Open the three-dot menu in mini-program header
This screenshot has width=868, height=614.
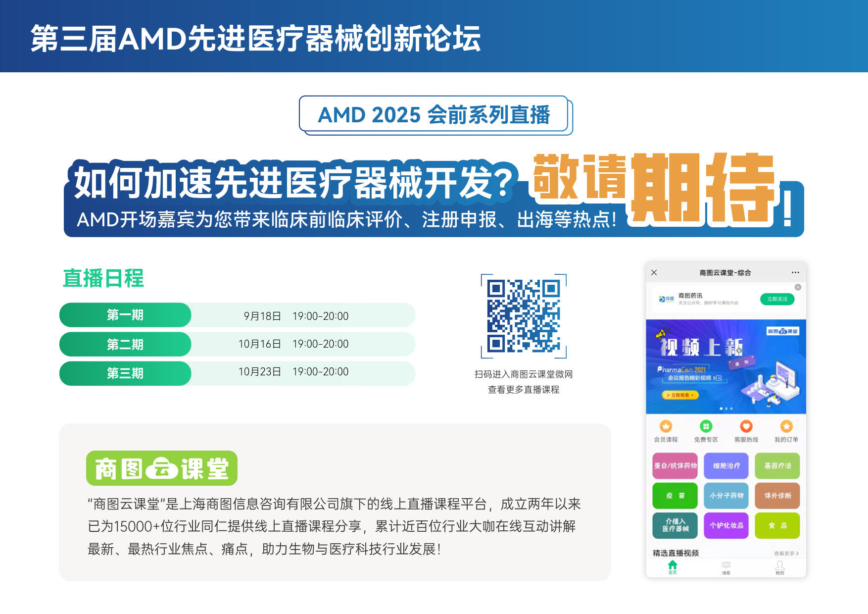pos(795,272)
